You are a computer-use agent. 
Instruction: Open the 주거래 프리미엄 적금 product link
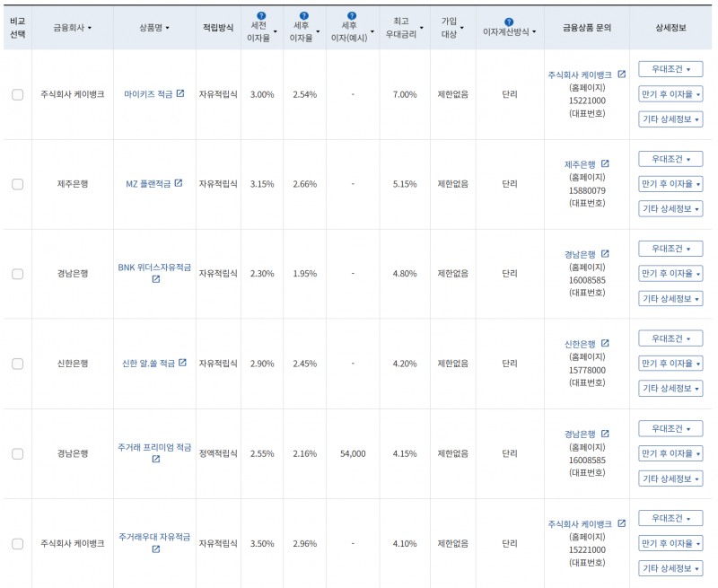click(x=154, y=447)
